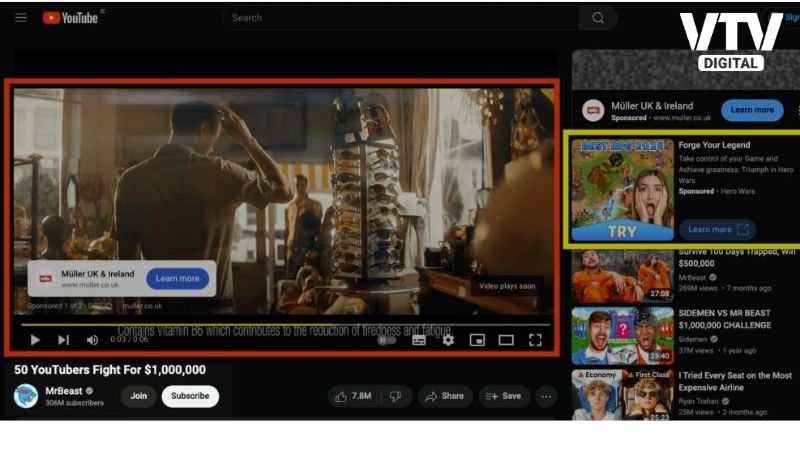Viewport: 800px width, 450px height.
Task: Open muller.co.uk link under ad overlay
Action: 142,306
